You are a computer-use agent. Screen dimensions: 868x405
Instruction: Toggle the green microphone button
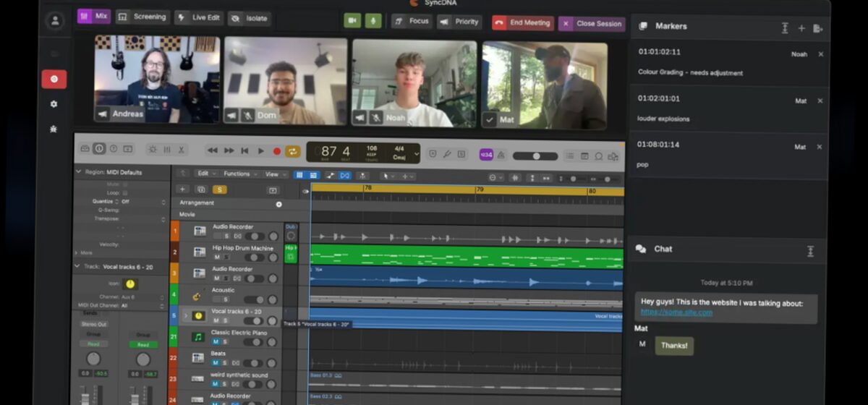tap(373, 21)
